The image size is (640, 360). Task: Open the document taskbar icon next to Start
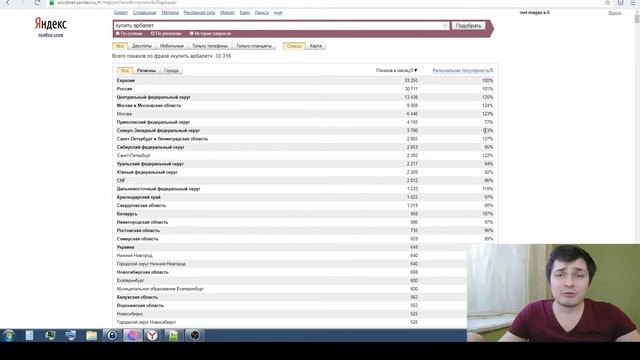29,336
